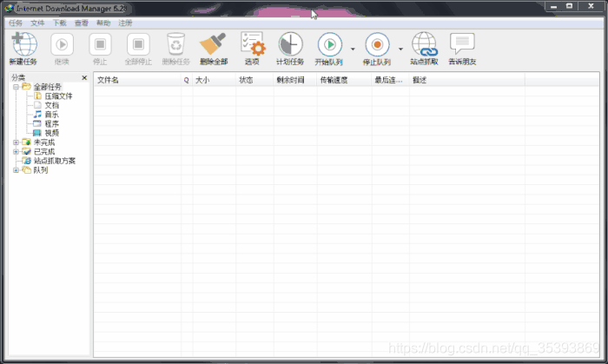Open the 任务 menu
Screen dimensions: 608x364
(x=16, y=23)
